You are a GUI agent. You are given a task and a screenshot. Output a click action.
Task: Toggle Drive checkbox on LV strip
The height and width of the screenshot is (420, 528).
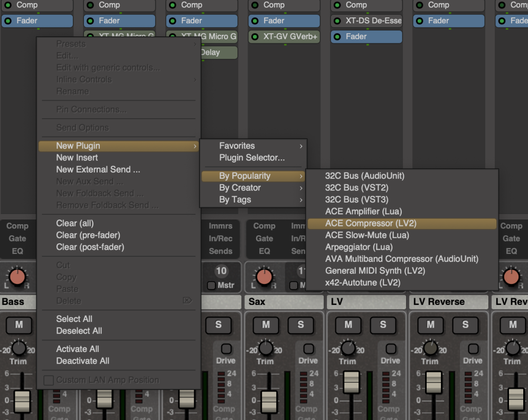(x=391, y=349)
